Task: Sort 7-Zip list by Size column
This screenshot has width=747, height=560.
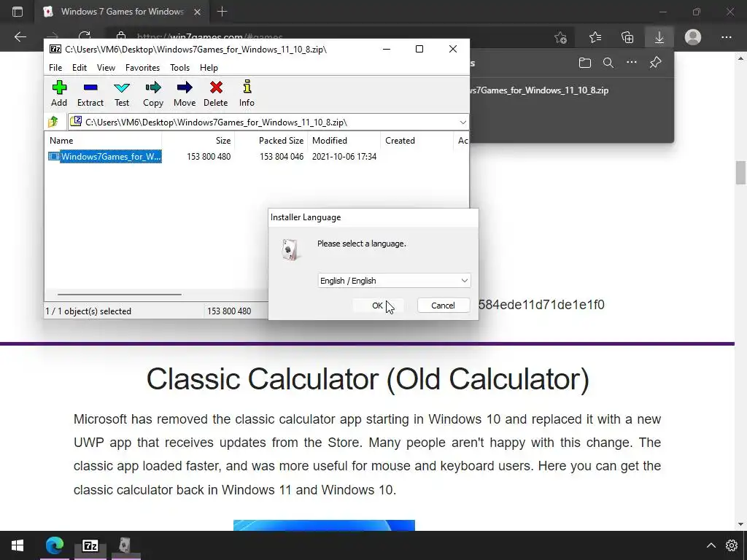Action: [198, 141]
